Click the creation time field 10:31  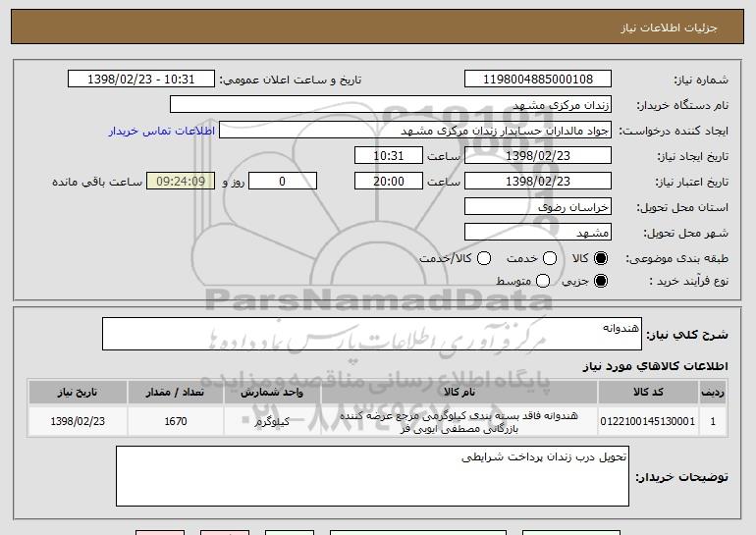[389, 155]
